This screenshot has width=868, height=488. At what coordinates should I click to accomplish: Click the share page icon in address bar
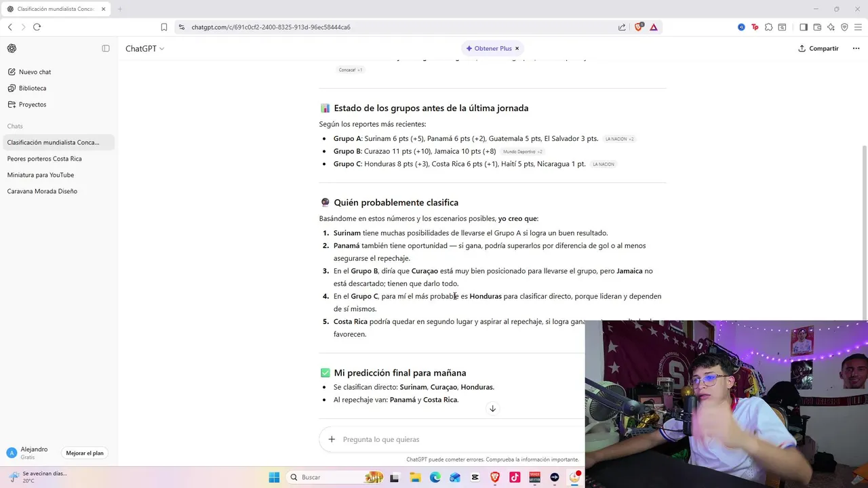[622, 27]
